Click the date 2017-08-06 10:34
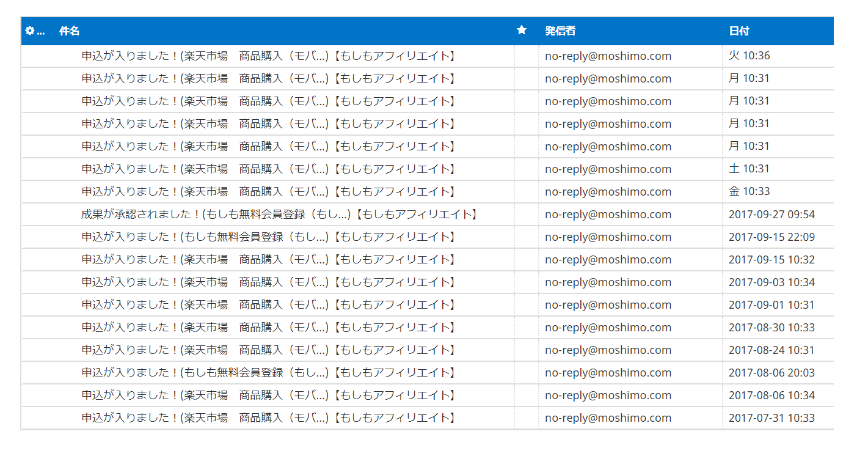 771,395
